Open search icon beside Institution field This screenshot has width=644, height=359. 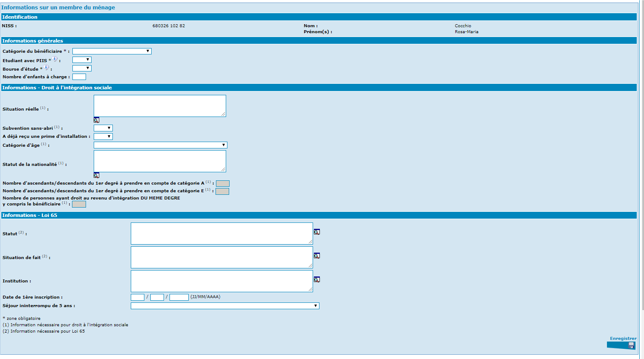point(317,279)
